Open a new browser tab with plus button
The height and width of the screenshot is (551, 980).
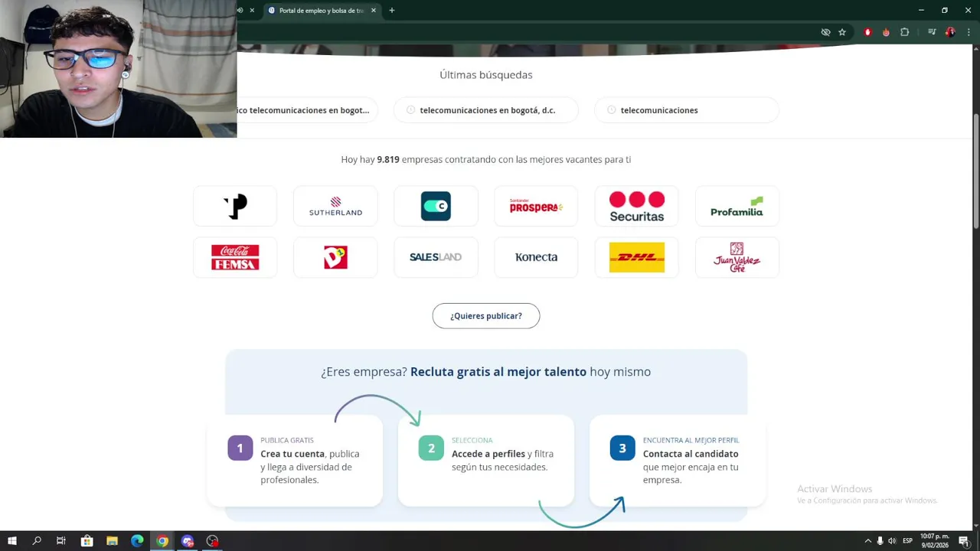coord(392,10)
